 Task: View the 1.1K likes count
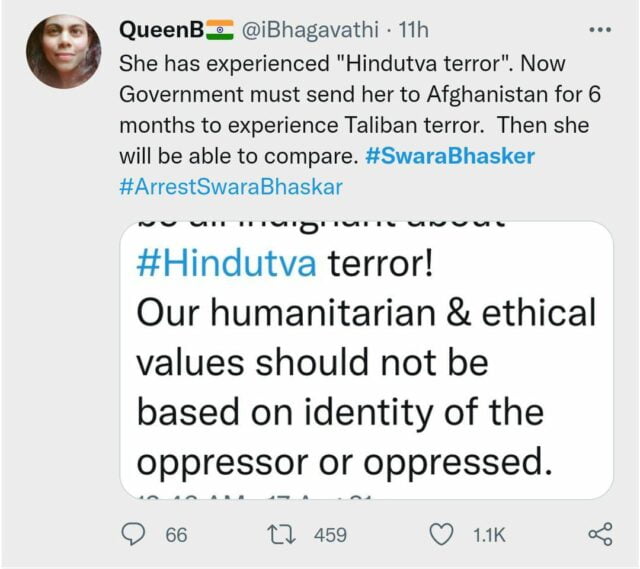489,535
